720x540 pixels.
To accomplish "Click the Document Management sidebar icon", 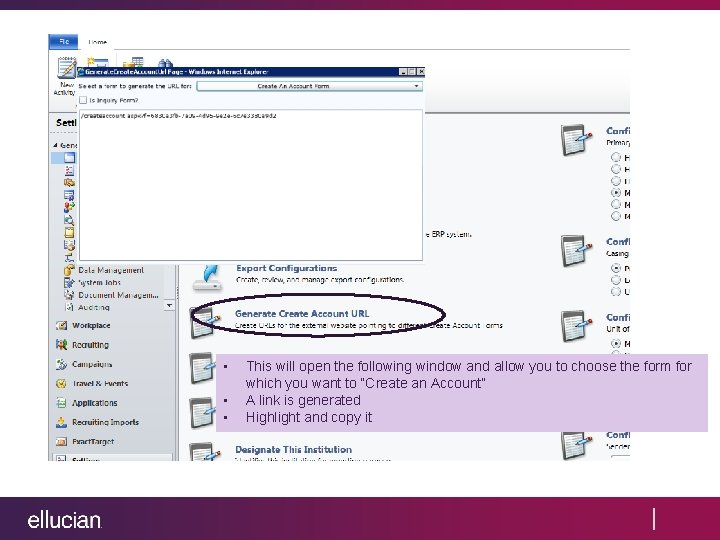I will [x=69, y=295].
